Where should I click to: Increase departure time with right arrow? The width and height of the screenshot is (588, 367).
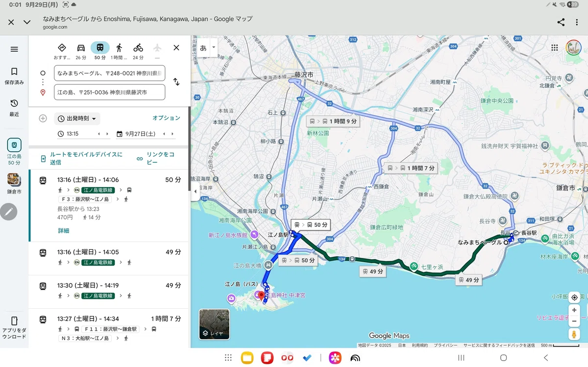point(108,134)
